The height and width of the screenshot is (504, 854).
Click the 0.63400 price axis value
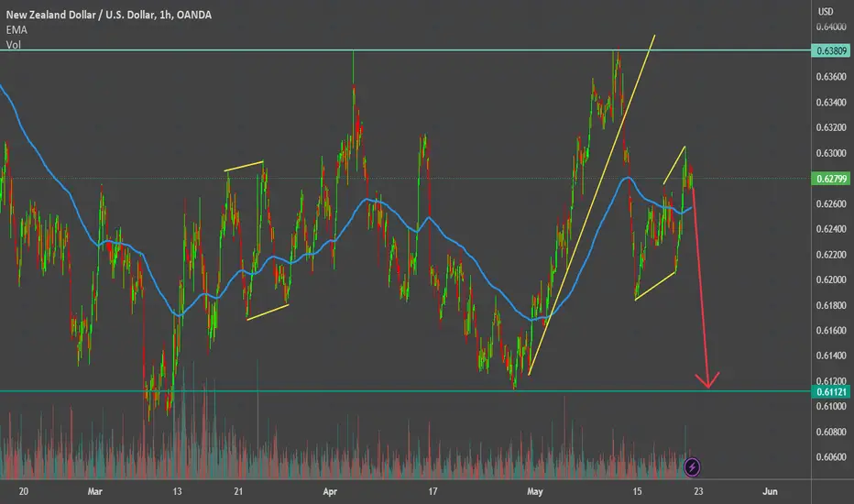pyautogui.click(x=831, y=103)
